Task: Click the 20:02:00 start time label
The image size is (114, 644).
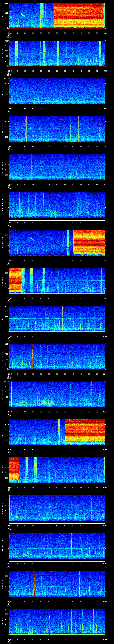Action: point(9,71)
